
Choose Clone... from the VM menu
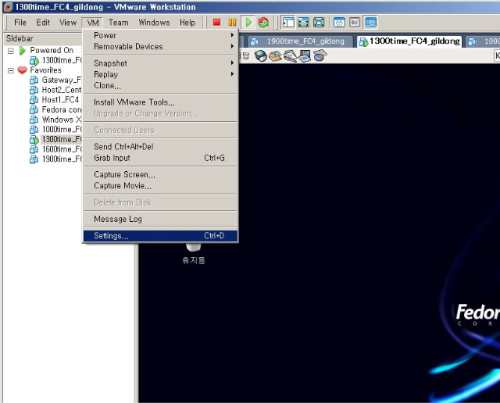click(x=160, y=85)
